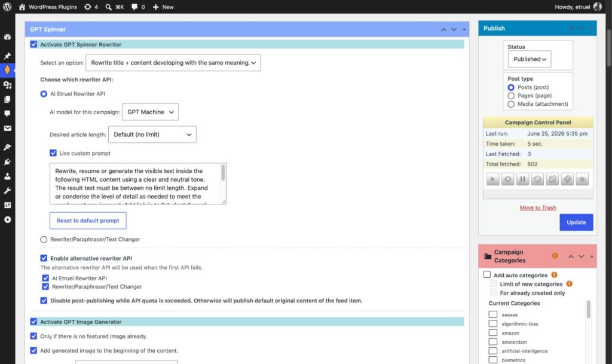Open the Comments sidebar icon

pos(7,114)
